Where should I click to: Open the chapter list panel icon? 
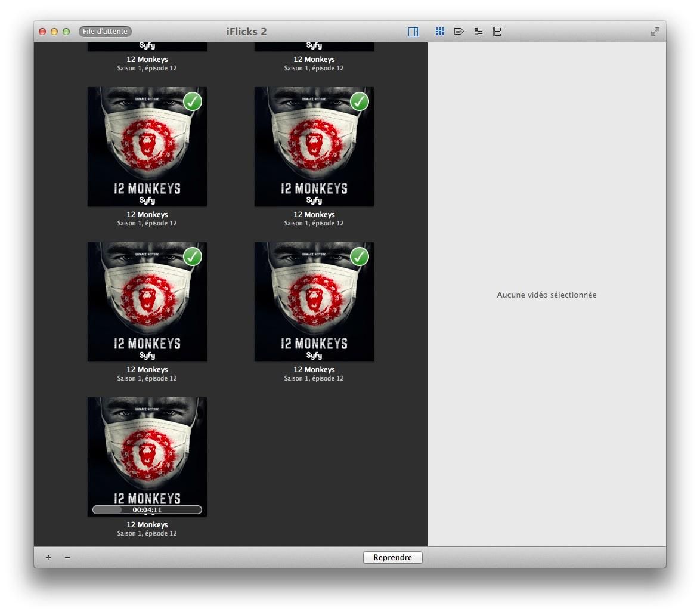[x=478, y=31]
